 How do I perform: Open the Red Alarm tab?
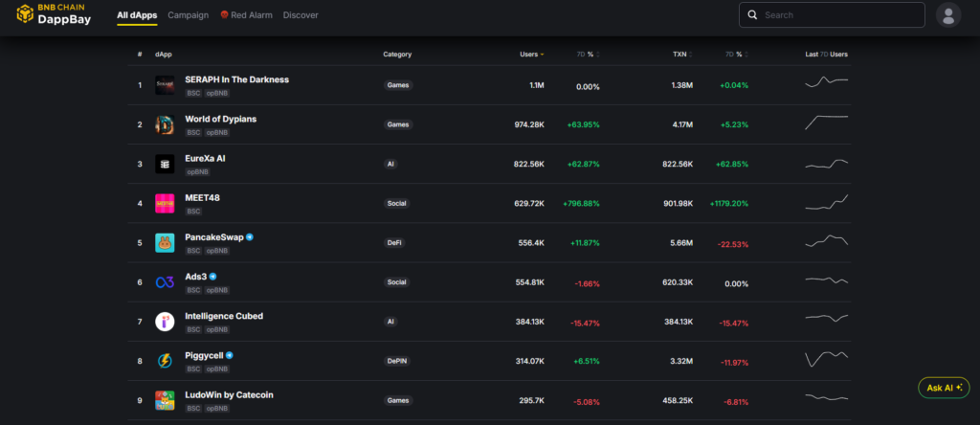[247, 15]
